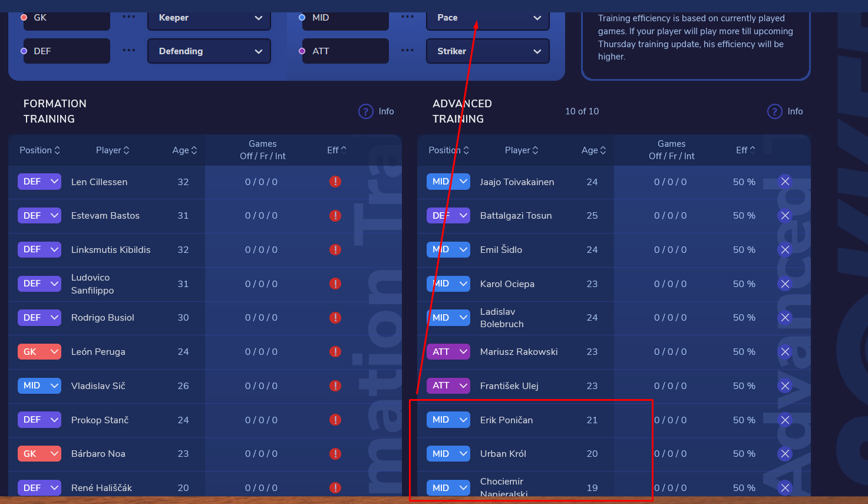Click warning icon for León Peruga
The height and width of the screenshot is (504, 868).
click(x=335, y=352)
